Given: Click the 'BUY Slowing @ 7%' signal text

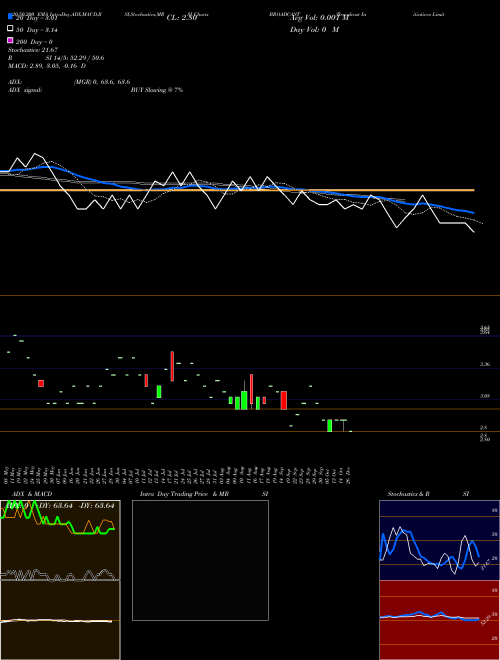Looking at the screenshot, I should (157, 90).
